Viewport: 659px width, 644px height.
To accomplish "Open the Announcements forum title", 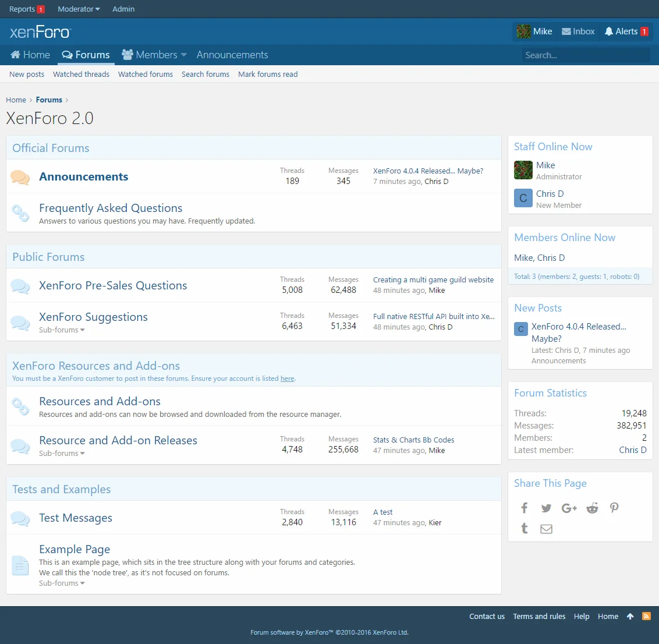I will click(x=84, y=177).
